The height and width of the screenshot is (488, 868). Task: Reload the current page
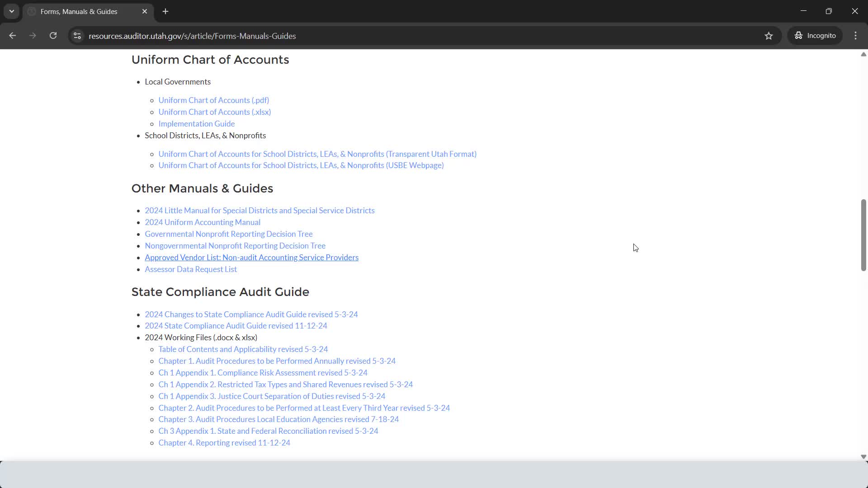(53, 36)
